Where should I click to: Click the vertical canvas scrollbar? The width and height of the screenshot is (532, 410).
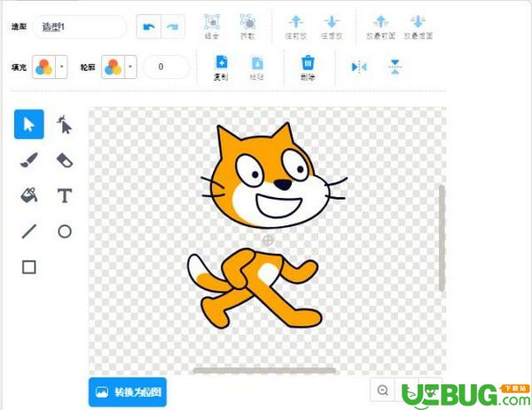[442, 238]
